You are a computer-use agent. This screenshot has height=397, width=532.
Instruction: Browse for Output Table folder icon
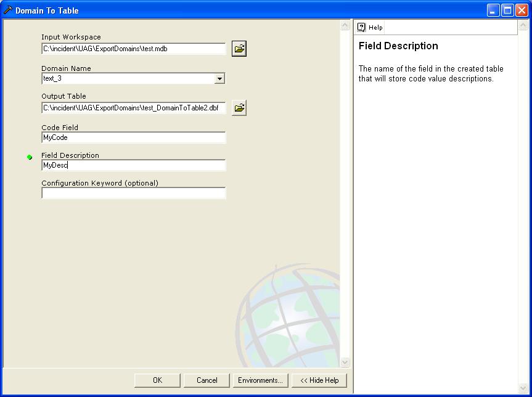pos(239,108)
